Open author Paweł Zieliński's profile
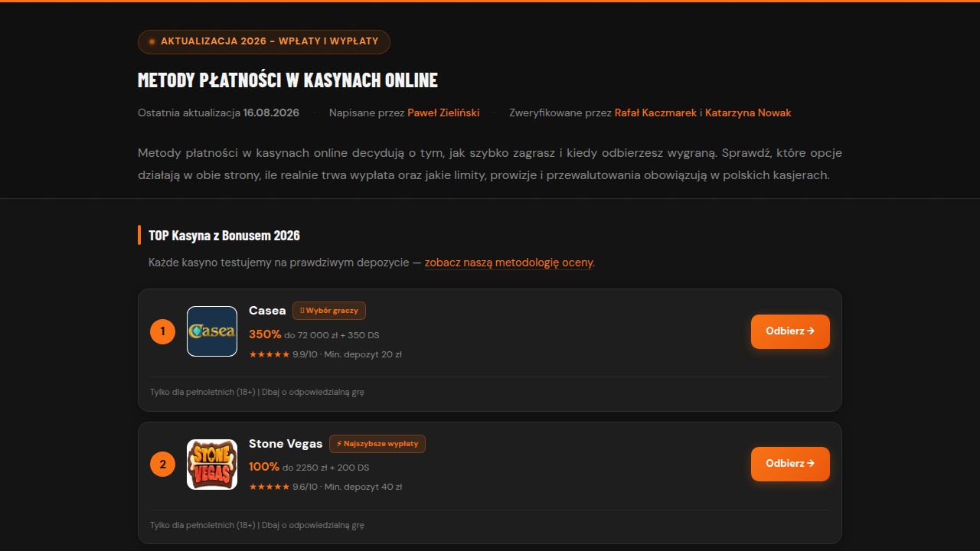Screen dimensions: 980x551 tap(443, 112)
